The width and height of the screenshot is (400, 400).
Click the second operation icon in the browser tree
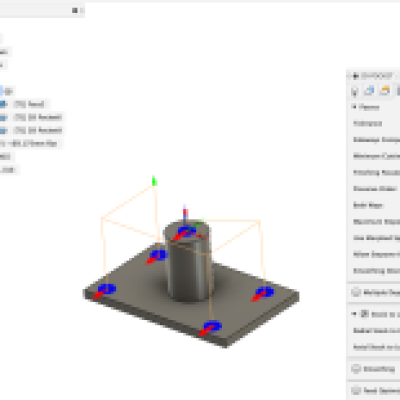(x=3, y=117)
